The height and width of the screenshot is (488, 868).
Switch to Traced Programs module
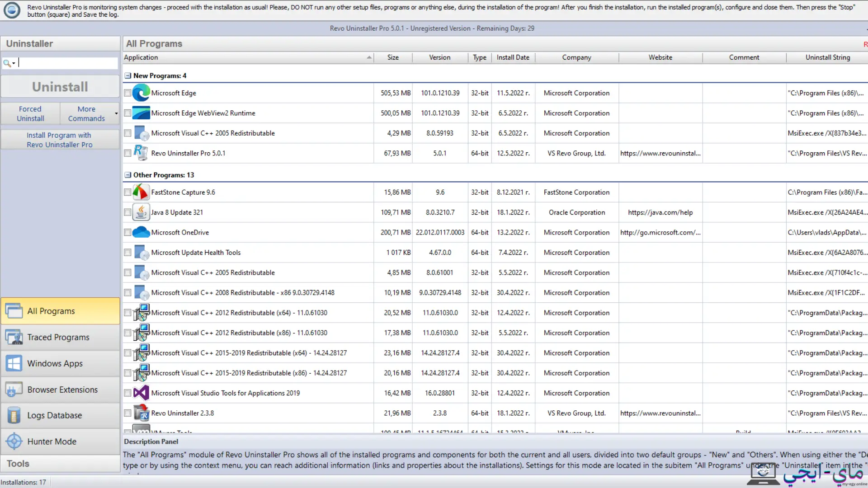coord(60,337)
